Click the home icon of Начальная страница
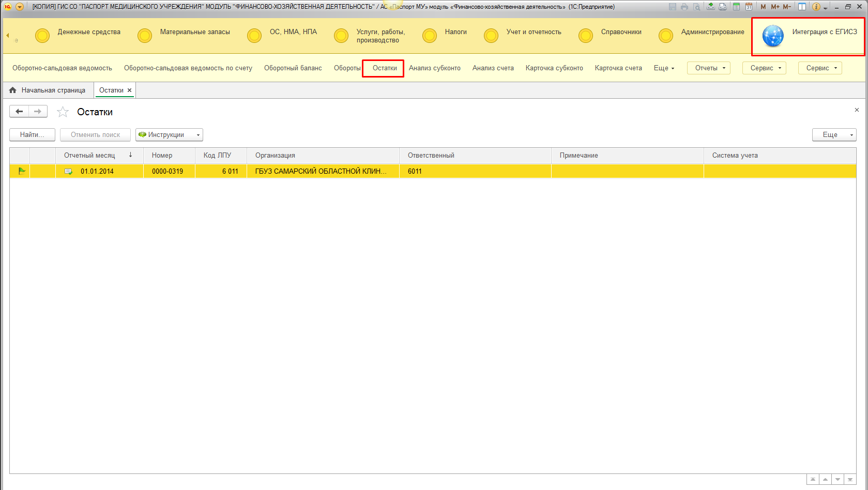 click(13, 90)
